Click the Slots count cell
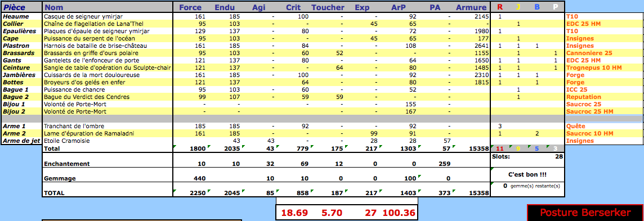Screen dimensions: 644x221 527,156
